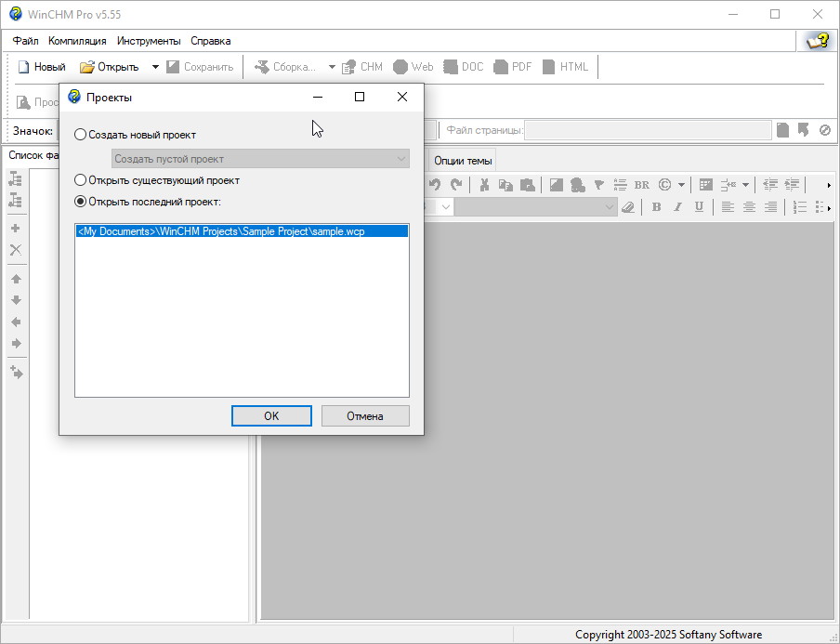Click the DOC build icon

tap(464, 67)
